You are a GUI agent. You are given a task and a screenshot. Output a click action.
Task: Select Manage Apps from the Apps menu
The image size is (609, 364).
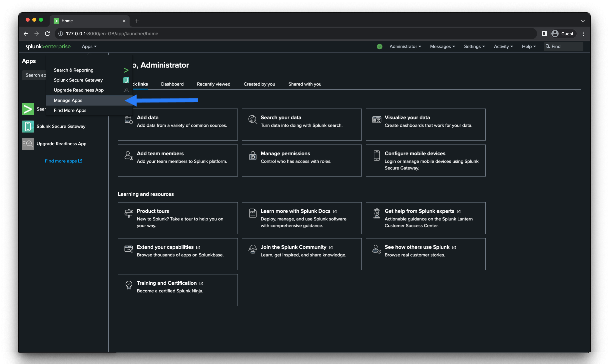click(68, 101)
